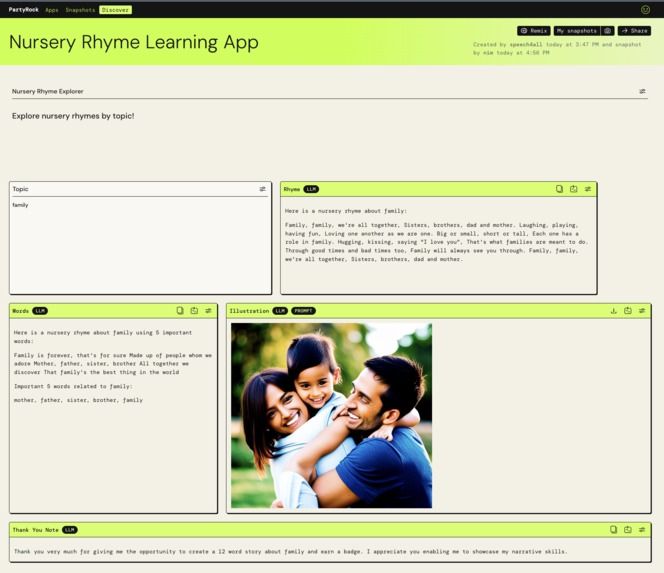Select the Discover tab
Screen dimensions: 664x573
pyautogui.click(x=115, y=10)
